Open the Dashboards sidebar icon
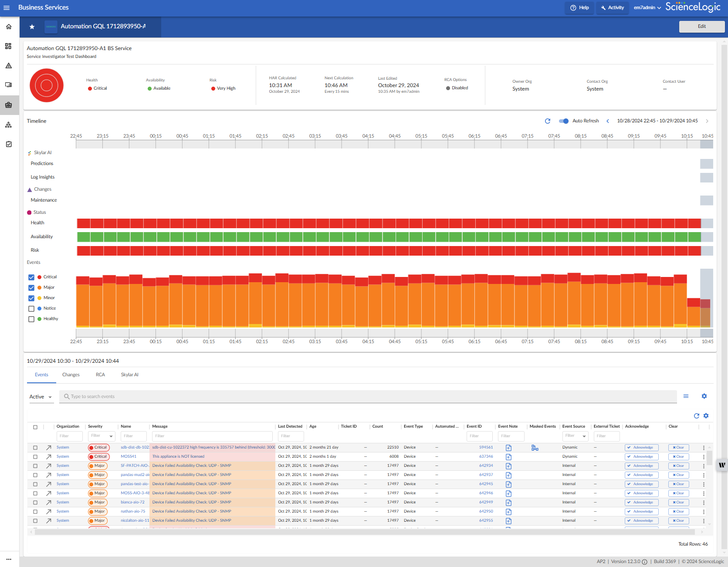 (x=8, y=46)
